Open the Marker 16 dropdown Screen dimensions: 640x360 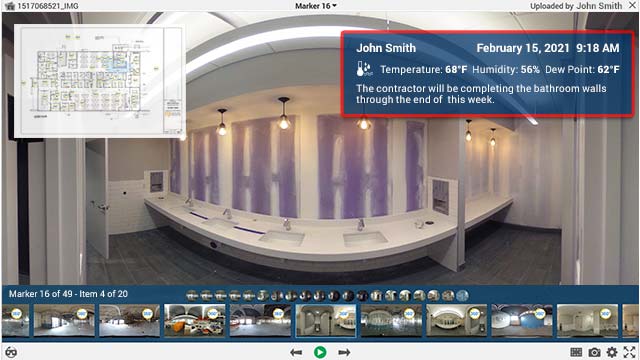click(x=316, y=6)
